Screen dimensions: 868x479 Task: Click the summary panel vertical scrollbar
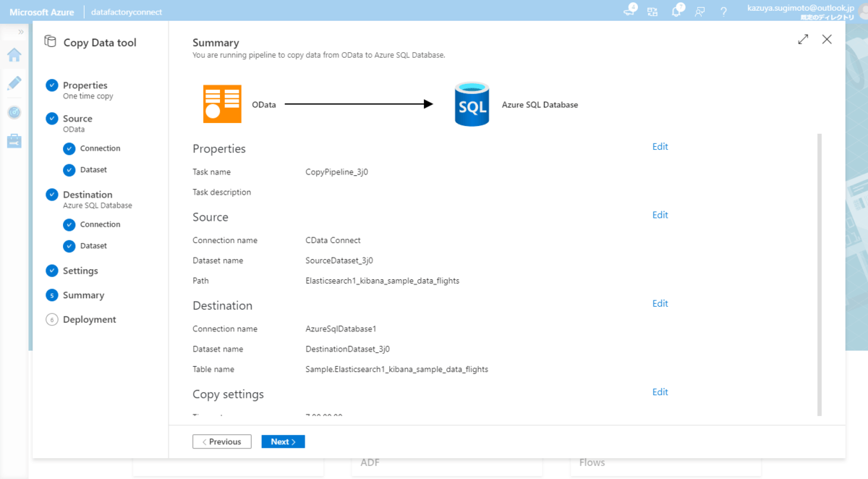pyautogui.click(x=820, y=275)
